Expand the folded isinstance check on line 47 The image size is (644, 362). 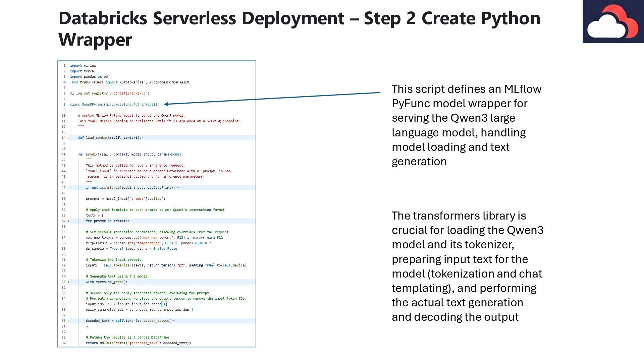click(x=68, y=188)
